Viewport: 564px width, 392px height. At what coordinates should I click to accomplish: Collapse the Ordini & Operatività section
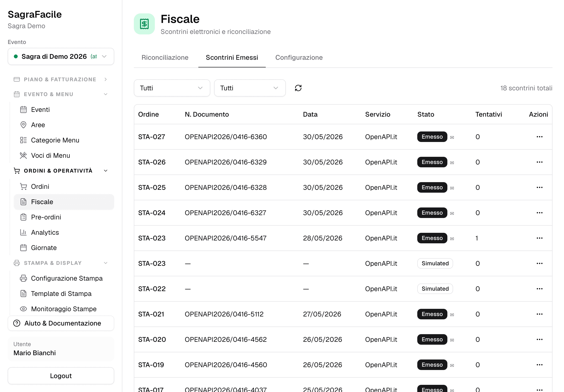coord(61,171)
